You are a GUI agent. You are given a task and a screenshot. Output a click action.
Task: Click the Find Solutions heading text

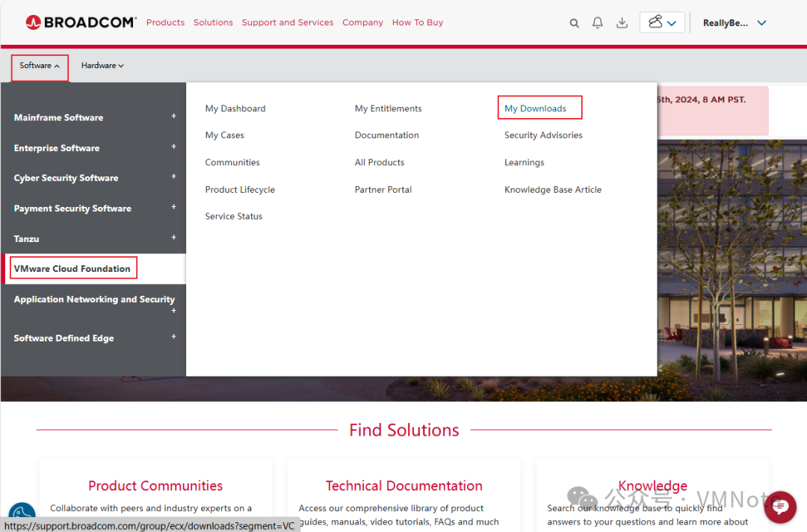click(x=404, y=430)
